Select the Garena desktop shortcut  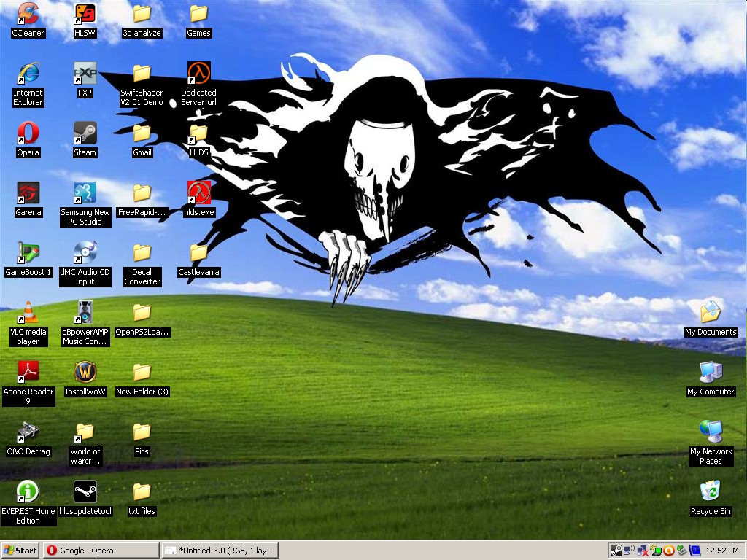[x=28, y=193]
